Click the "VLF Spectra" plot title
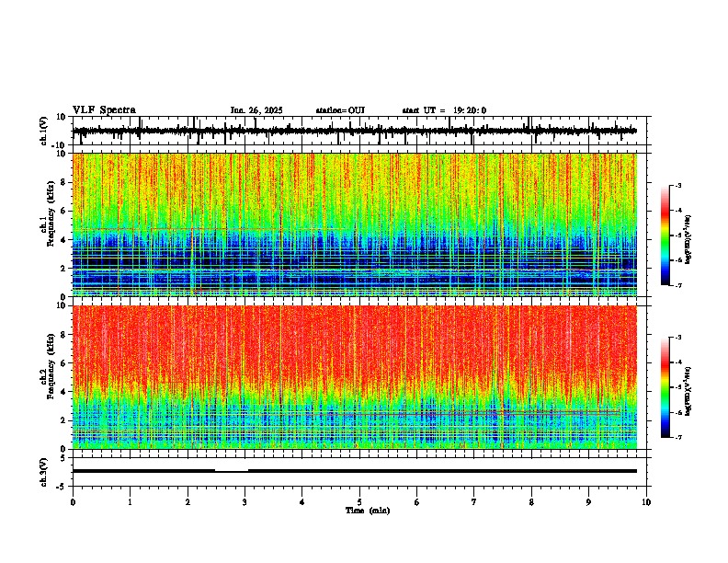This screenshot has height=563, width=728. pyautogui.click(x=104, y=110)
